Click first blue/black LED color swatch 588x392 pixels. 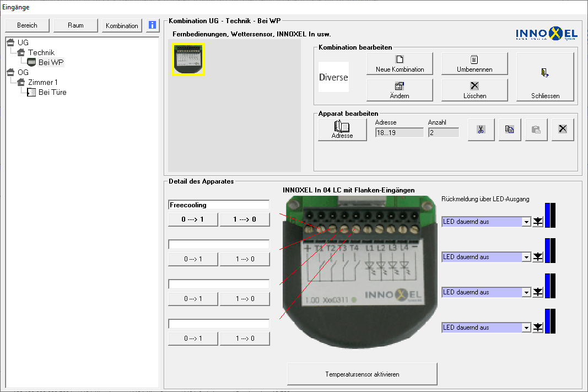click(x=550, y=216)
